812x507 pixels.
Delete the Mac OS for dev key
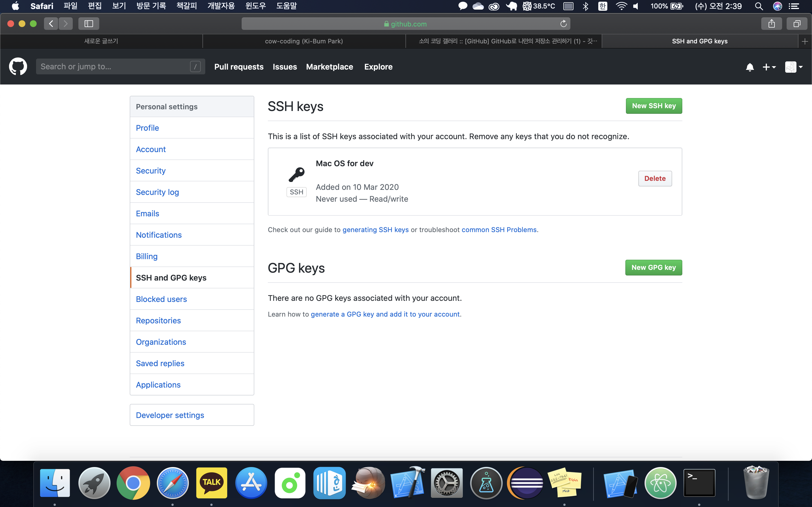tap(655, 178)
